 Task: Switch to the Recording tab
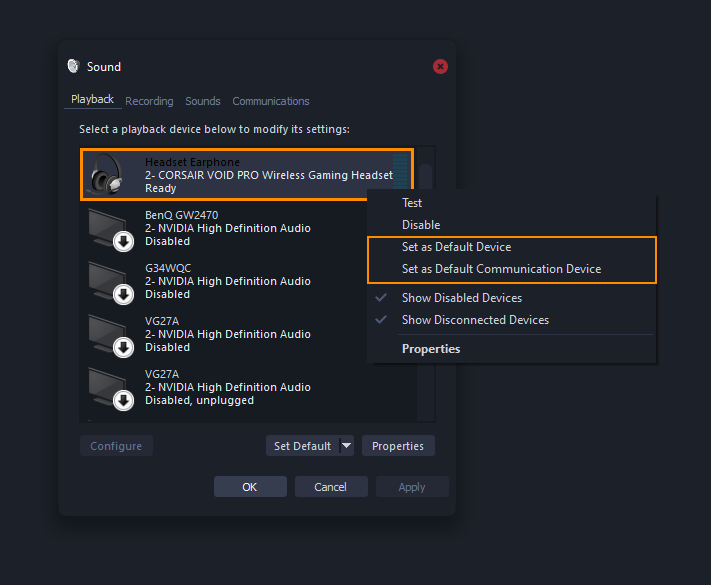coord(149,101)
